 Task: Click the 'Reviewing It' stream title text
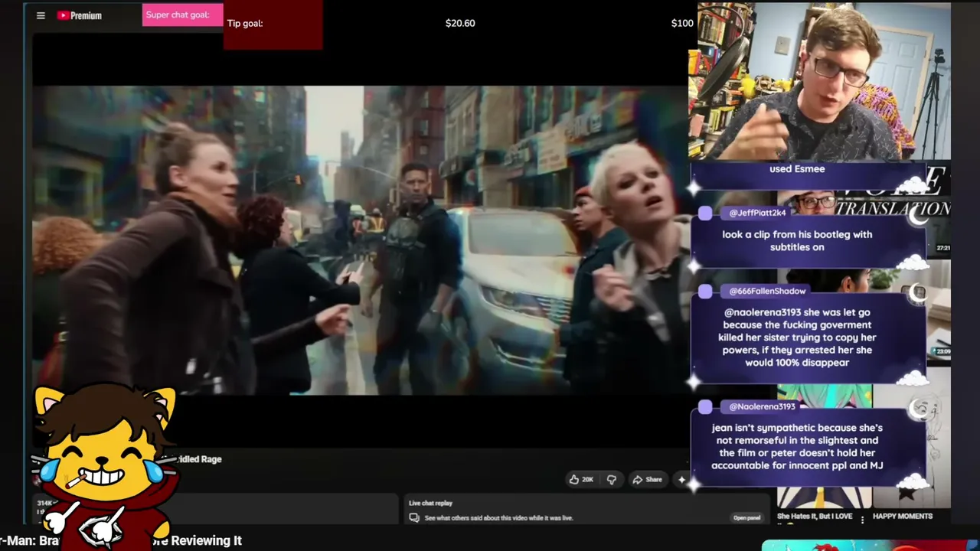point(206,540)
